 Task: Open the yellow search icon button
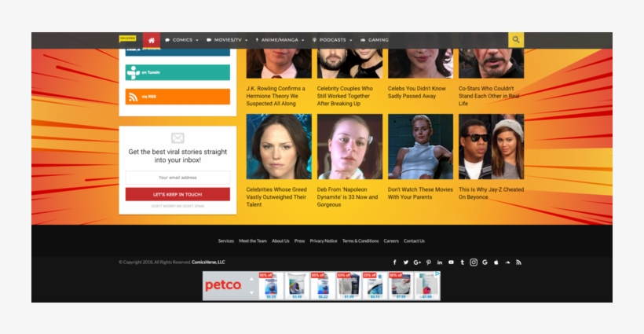(x=516, y=40)
